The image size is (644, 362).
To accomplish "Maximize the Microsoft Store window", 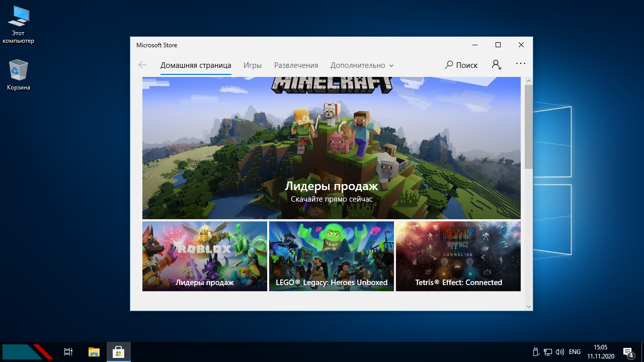I will coord(498,45).
